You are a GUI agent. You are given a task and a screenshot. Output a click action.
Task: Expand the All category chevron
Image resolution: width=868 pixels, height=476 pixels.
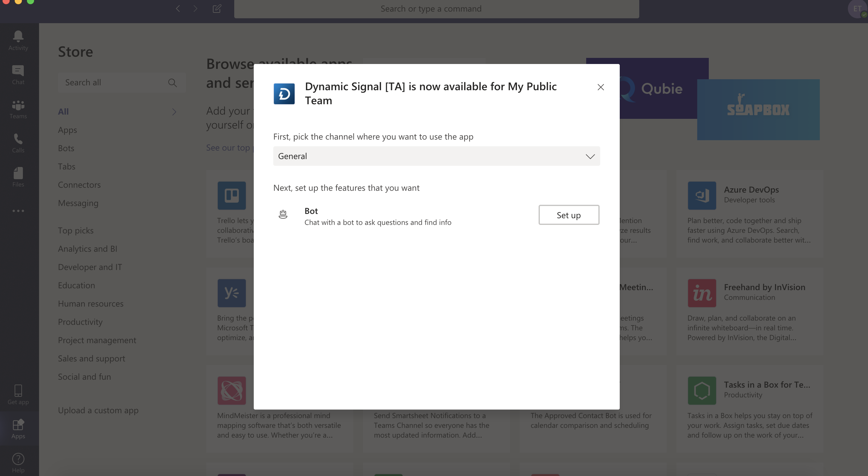(x=174, y=112)
